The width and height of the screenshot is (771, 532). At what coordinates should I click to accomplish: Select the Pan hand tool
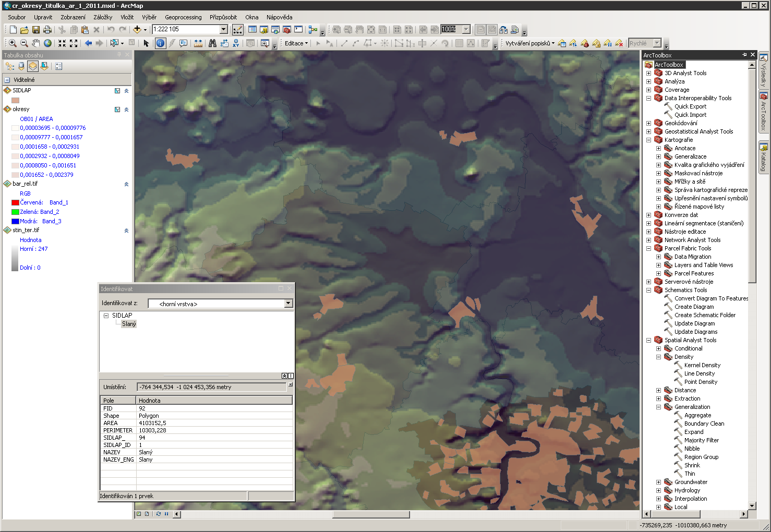click(x=35, y=43)
